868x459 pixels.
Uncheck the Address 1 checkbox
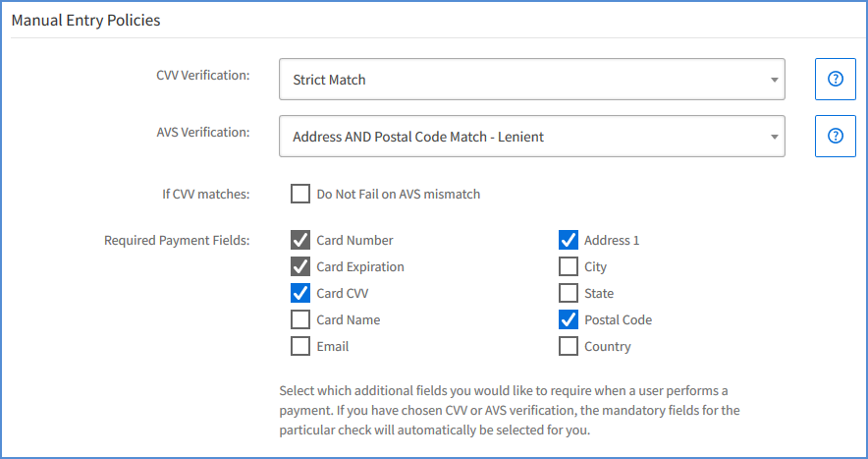(568, 240)
